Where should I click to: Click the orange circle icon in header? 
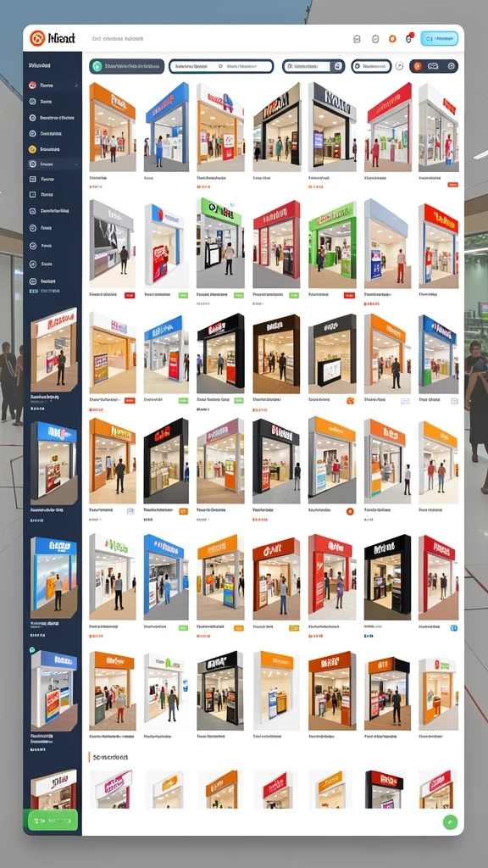[x=392, y=39]
